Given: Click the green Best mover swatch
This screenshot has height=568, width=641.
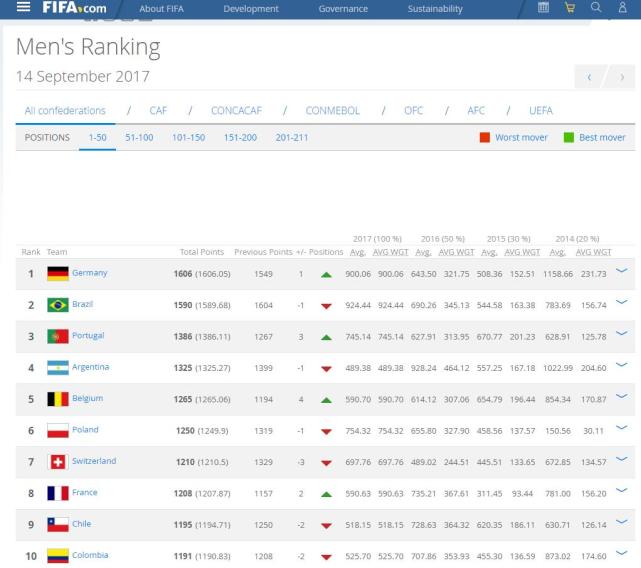Looking at the screenshot, I should click(569, 137).
